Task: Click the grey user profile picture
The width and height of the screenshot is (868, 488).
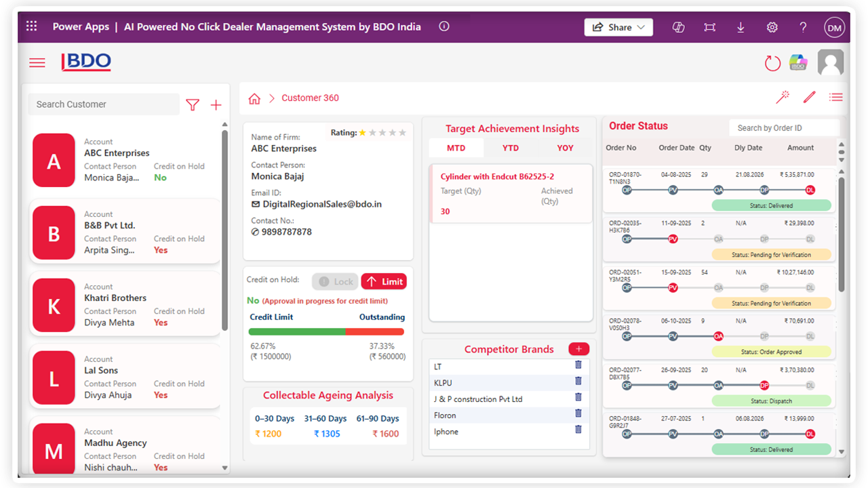Action: (831, 62)
